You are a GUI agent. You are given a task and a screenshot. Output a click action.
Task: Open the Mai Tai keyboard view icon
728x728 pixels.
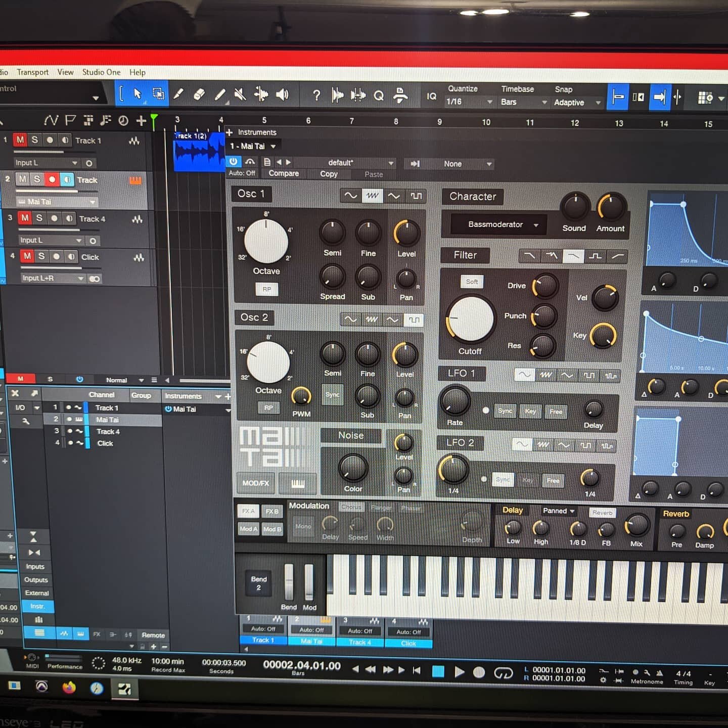[x=298, y=484]
